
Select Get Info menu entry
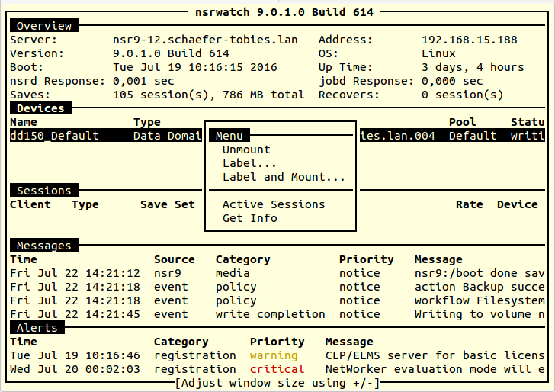point(250,218)
